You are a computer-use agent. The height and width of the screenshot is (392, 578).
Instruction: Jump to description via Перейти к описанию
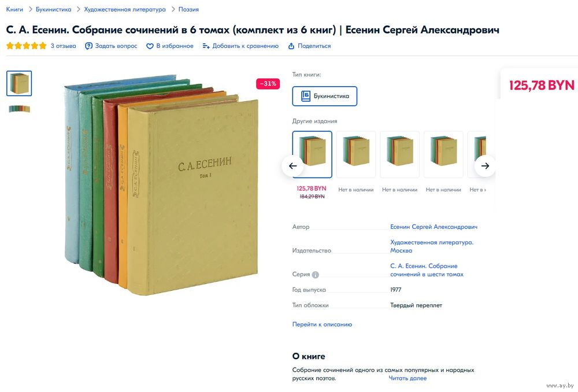coord(322,324)
